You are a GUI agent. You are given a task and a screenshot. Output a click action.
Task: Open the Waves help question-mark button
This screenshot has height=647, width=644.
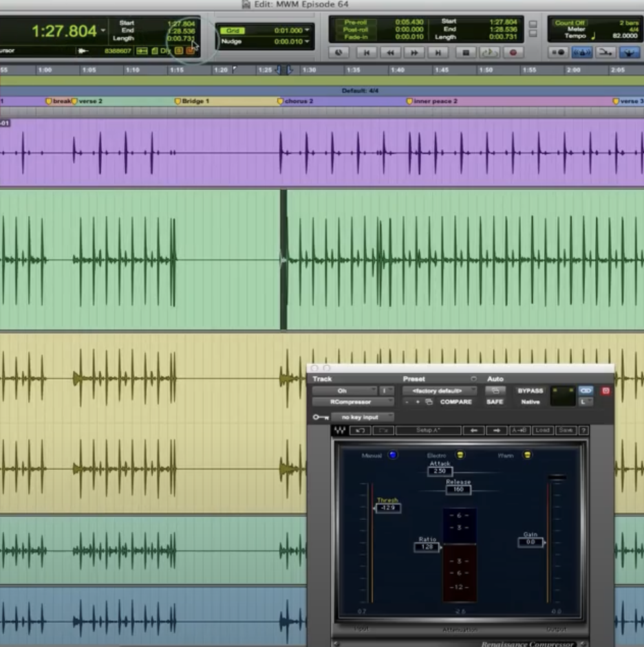583,430
